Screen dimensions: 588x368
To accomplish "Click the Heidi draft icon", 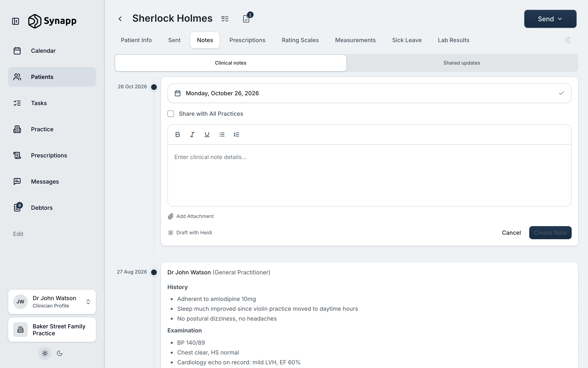I will point(170,233).
